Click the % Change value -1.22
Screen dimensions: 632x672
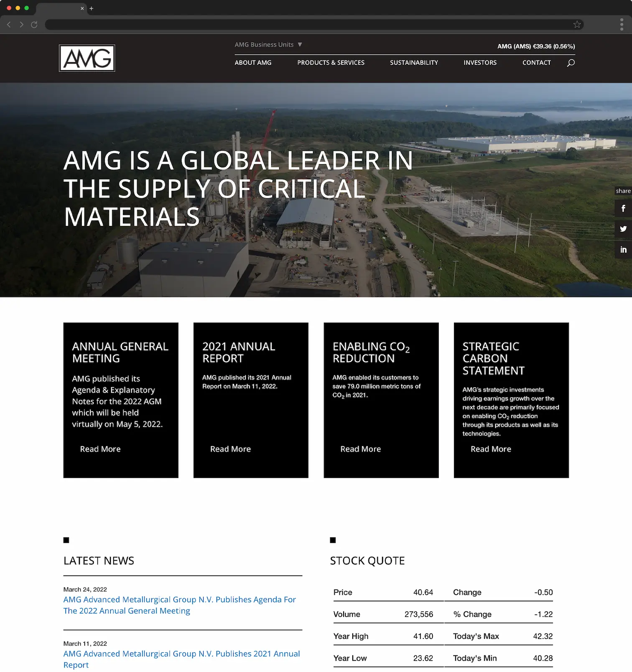click(x=543, y=614)
